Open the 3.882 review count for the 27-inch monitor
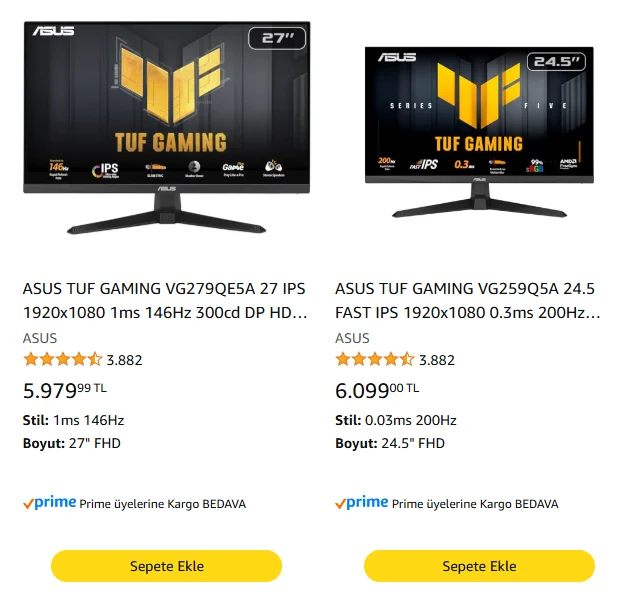This screenshot has width=635, height=599. tap(124, 360)
